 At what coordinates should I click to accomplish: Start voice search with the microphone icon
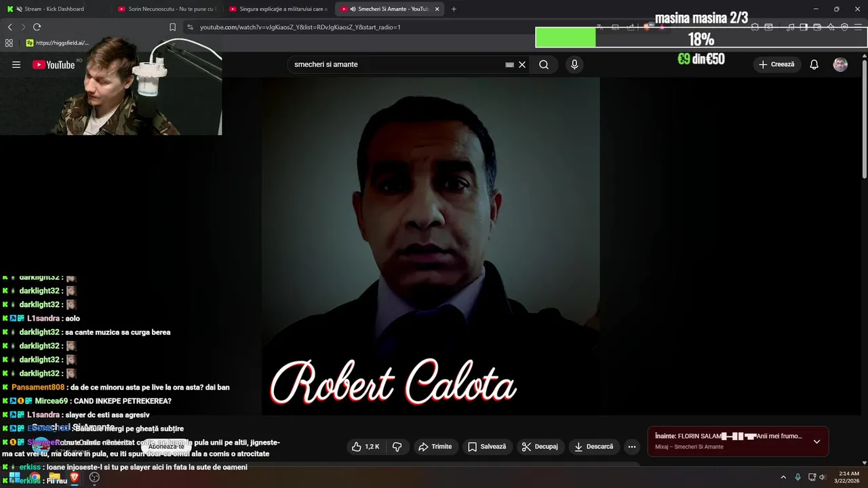574,64
